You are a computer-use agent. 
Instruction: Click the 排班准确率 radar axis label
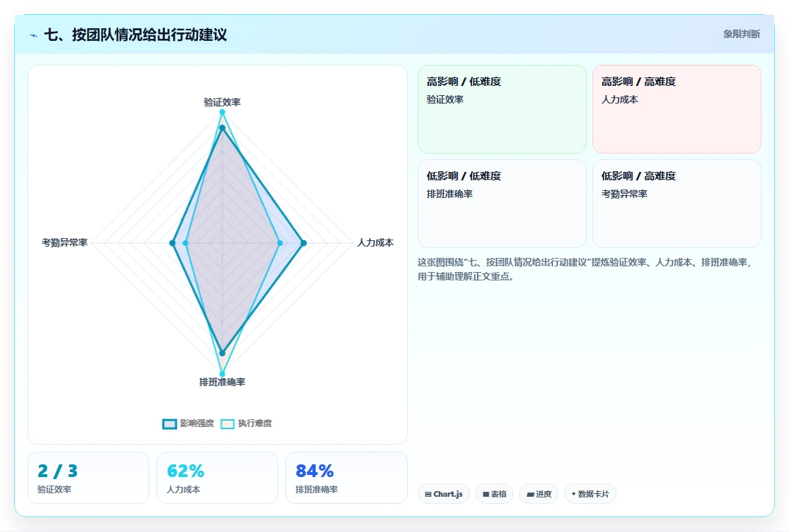tap(222, 382)
